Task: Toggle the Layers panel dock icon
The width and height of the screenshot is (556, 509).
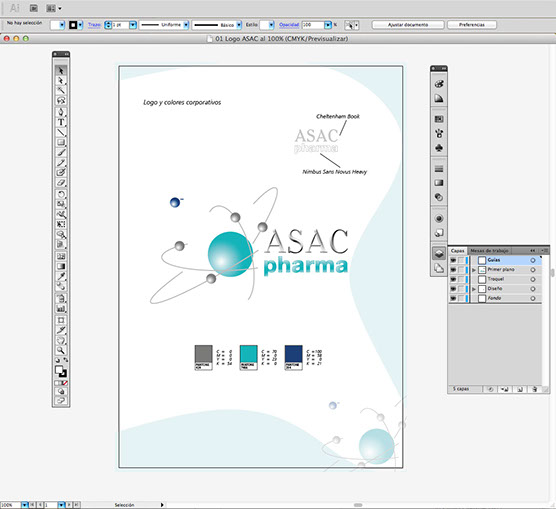Action: click(439, 253)
